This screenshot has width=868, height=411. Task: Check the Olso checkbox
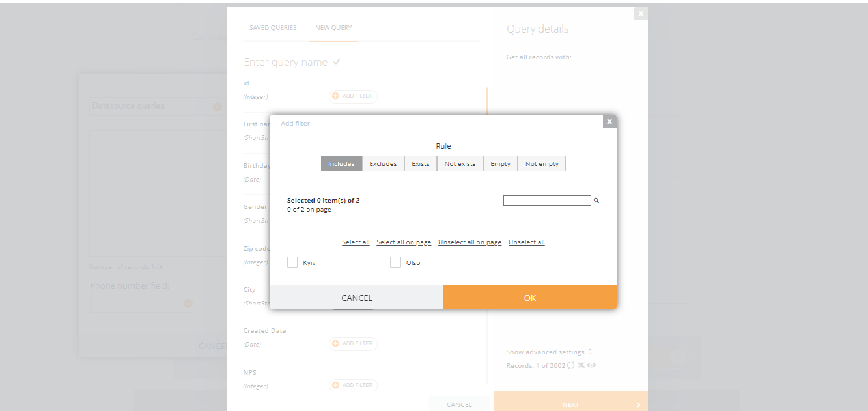point(395,262)
